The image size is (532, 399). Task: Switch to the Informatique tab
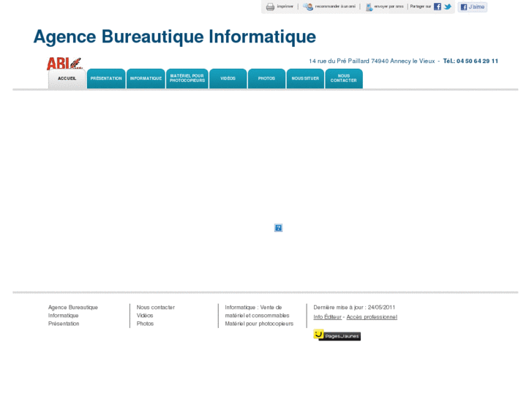click(146, 78)
